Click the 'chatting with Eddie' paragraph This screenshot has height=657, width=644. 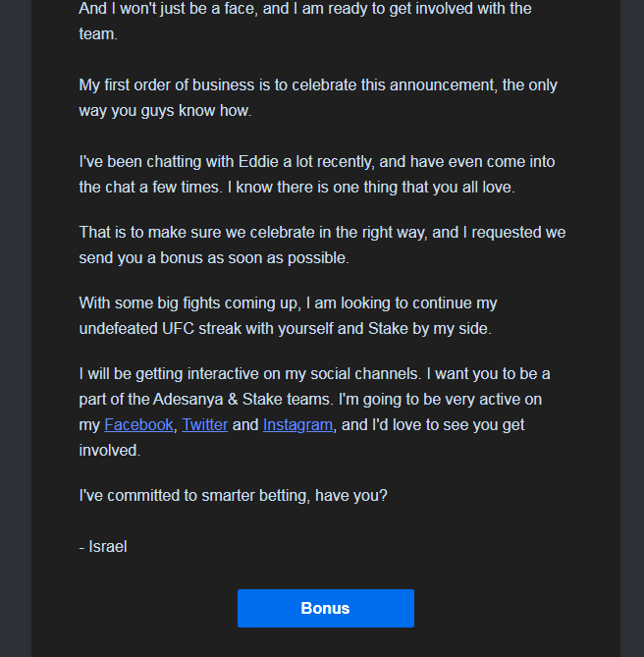point(317,174)
